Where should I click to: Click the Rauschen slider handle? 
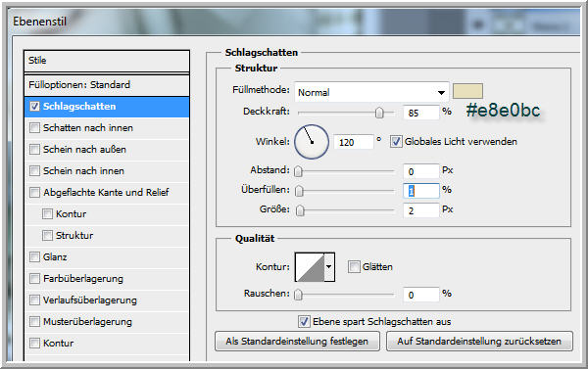tap(298, 295)
